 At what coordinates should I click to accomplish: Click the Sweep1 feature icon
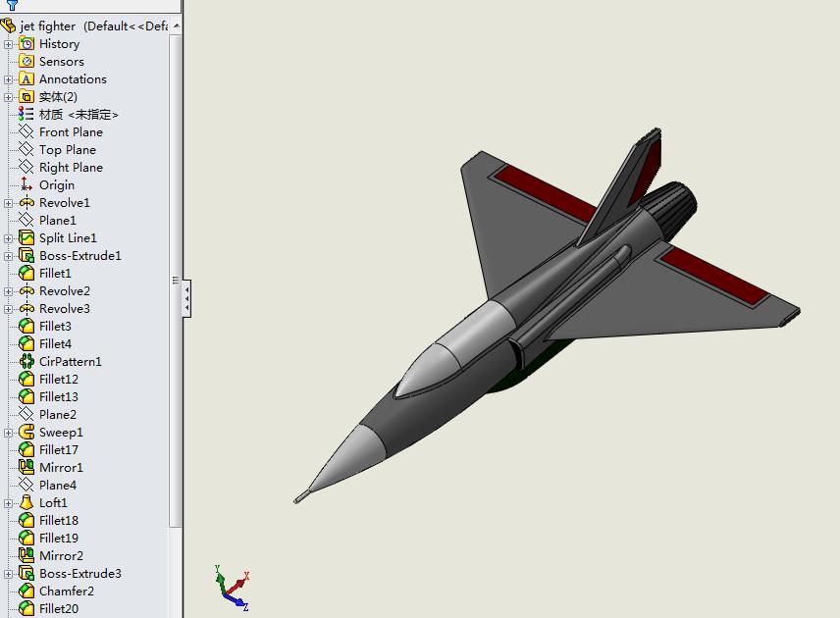26,433
